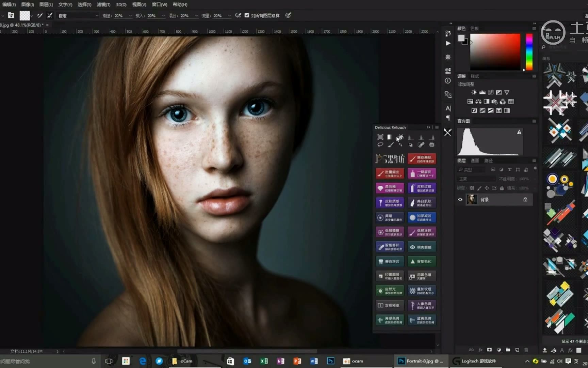Switch to the 通道 tab
This screenshot has height=368, width=588.
coord(475,160)
